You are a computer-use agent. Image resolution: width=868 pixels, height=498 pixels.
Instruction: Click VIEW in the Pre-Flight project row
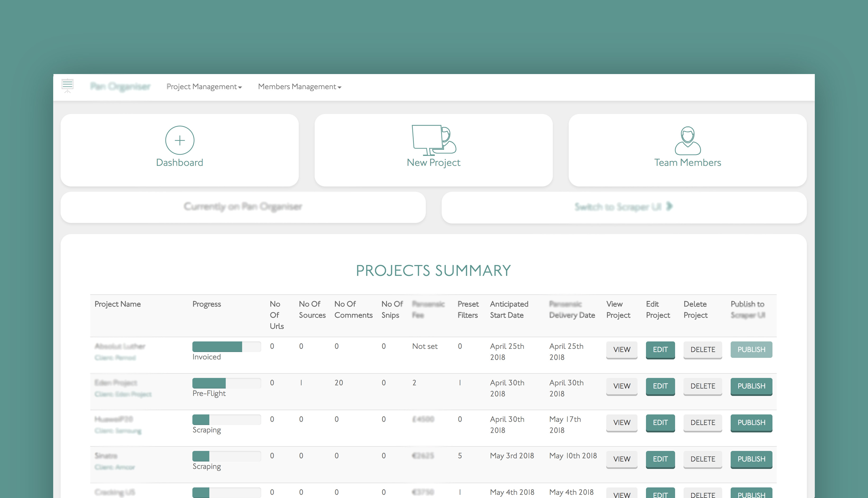(x=622, y=386)
